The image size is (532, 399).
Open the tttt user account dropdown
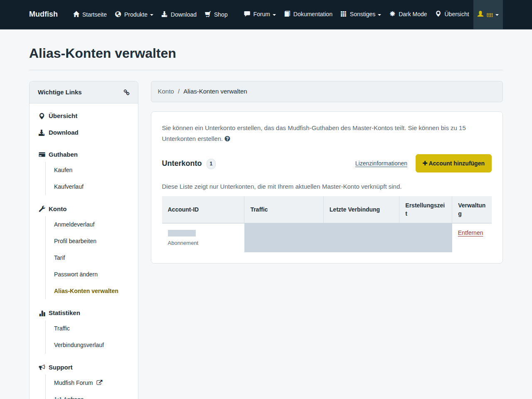tap(488, 15)
